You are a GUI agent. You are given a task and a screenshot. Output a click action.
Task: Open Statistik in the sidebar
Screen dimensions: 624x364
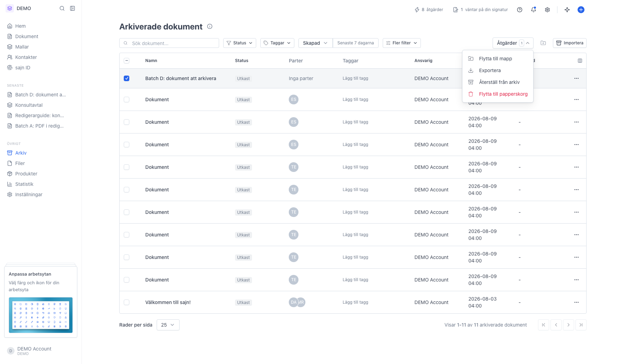click(24, 184)
